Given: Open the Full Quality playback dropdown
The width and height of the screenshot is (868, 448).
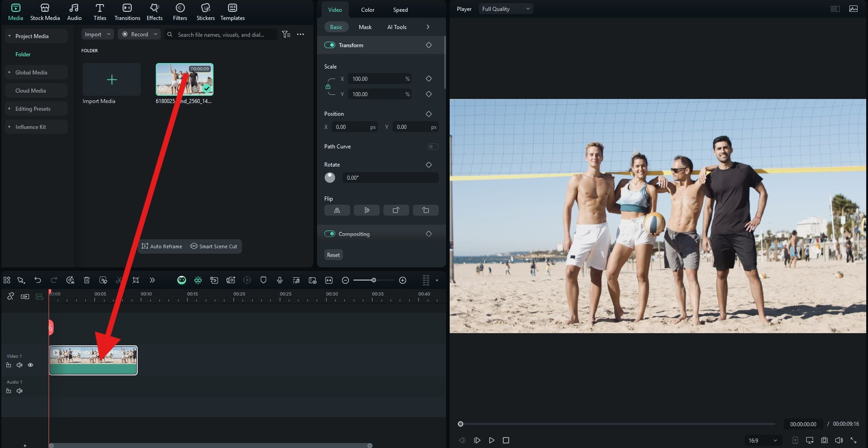Looking at the screenshot, I should (506, 9).
